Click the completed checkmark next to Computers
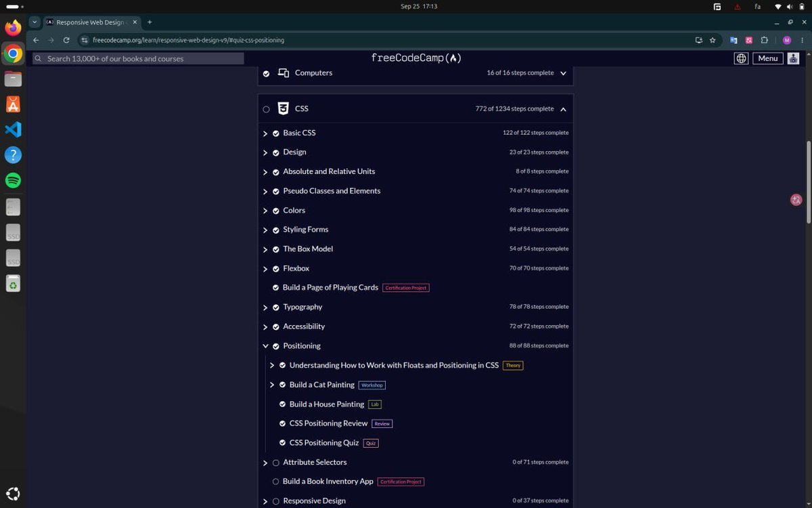Screen dimensions: 812x508 coord(266,73)
